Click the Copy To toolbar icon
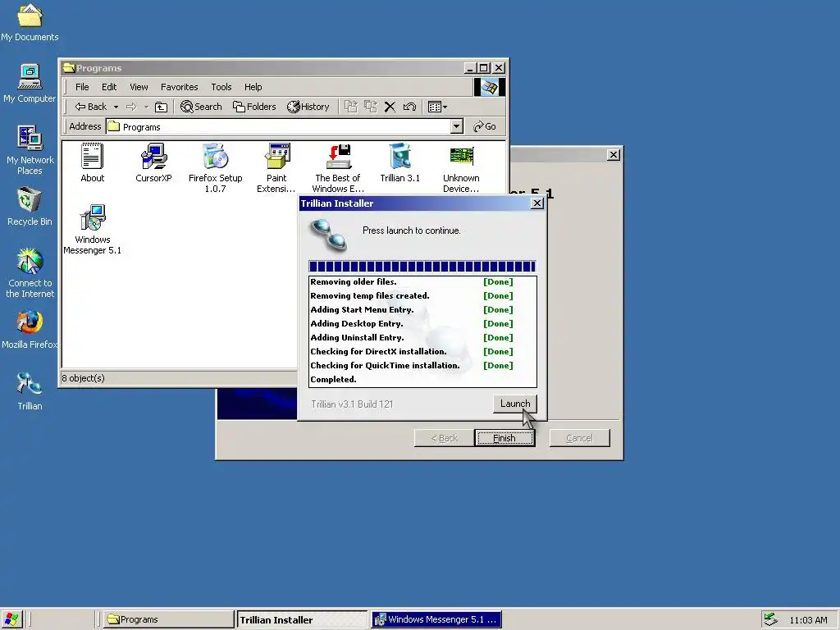840x630 pixels. point(370,107)
